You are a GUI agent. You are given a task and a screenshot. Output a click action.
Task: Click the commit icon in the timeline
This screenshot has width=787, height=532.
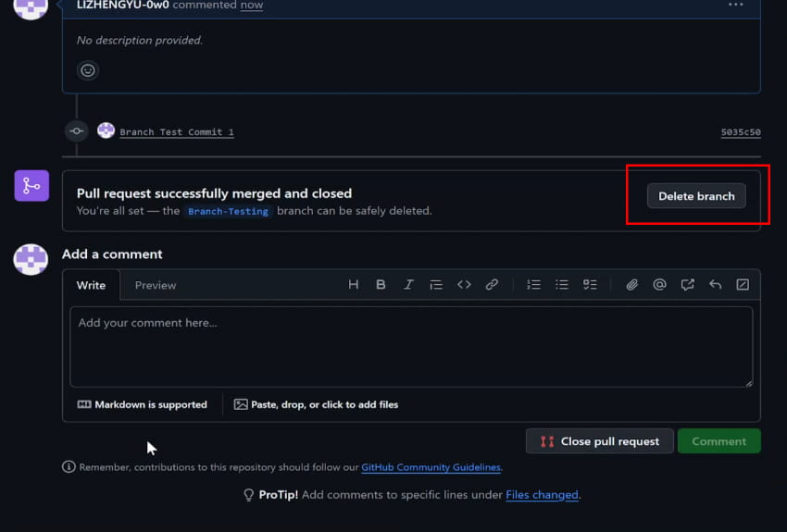click(77, 131)
